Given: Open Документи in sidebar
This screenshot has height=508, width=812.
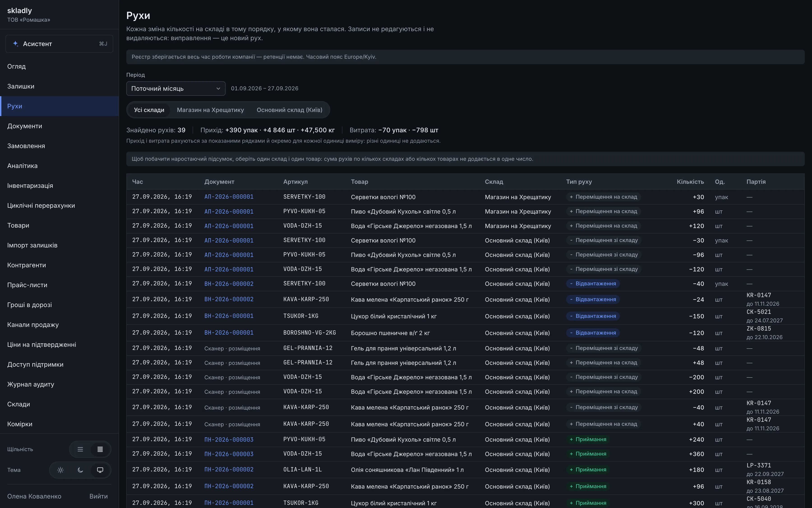Looking at the screenshot, I should [59, 126].
